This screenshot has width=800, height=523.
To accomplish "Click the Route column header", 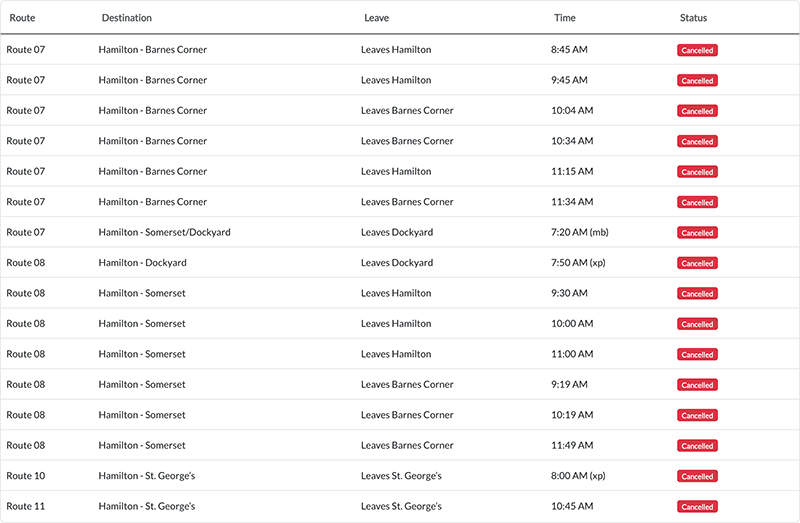I will 23,18.
